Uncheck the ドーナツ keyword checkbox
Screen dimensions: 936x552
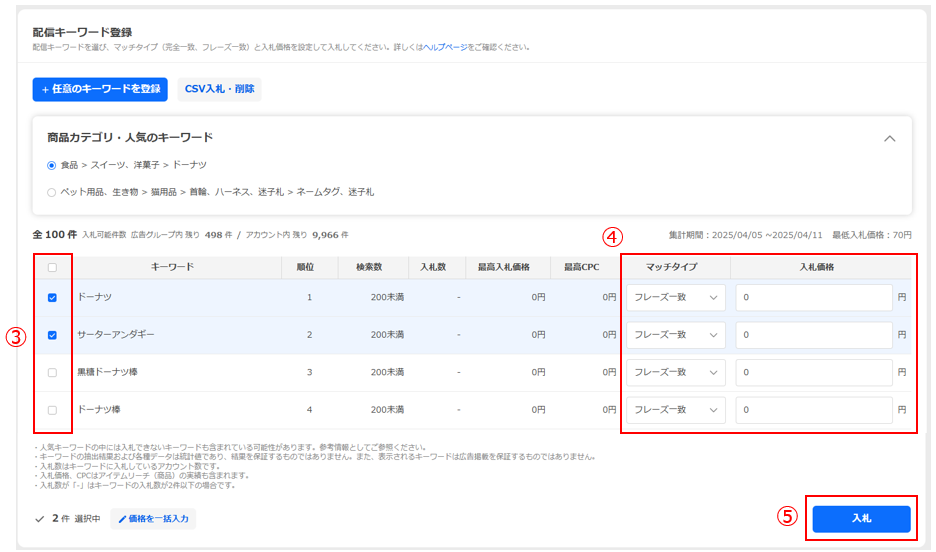52,298
